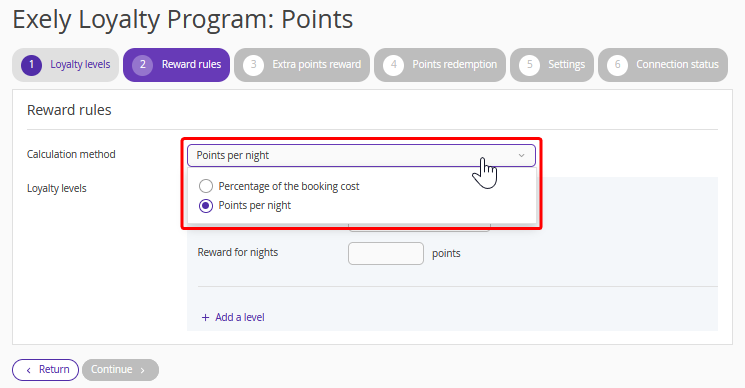Click the left chevron on Return button
Image resolution: width=745 pixels, height=388 pixels.
point(29,370)
